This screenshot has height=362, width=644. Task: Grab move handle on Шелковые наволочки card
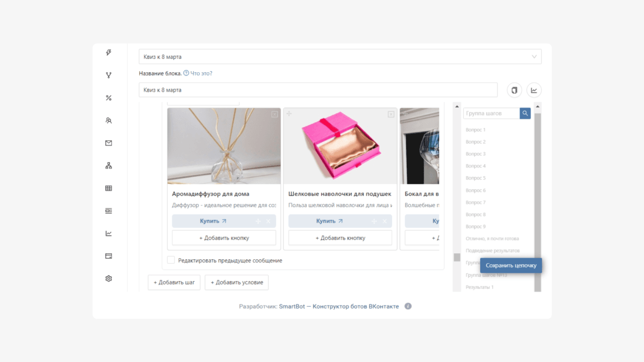pos(289,113)
